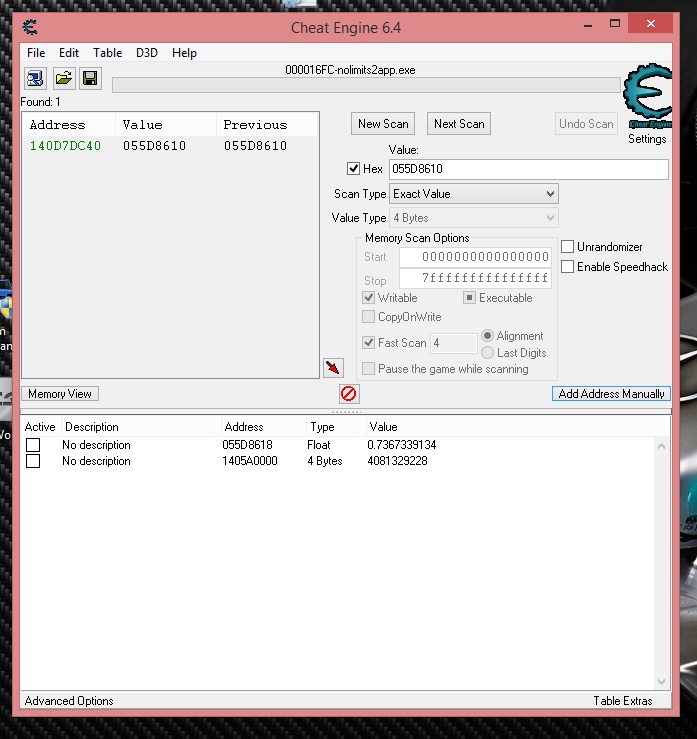The image size is (697, 739).
Task: Click the Type column header in address list
Action: click(336, 427)
